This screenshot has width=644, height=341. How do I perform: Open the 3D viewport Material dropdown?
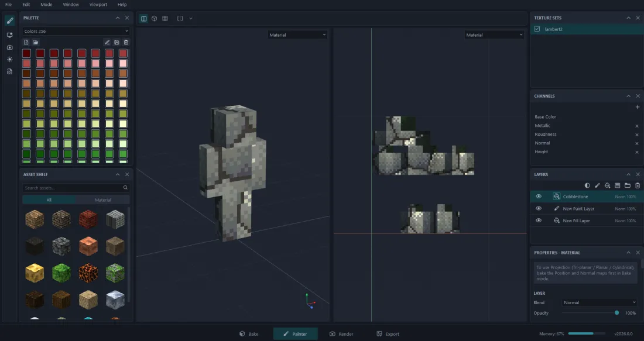click(297, 35)
